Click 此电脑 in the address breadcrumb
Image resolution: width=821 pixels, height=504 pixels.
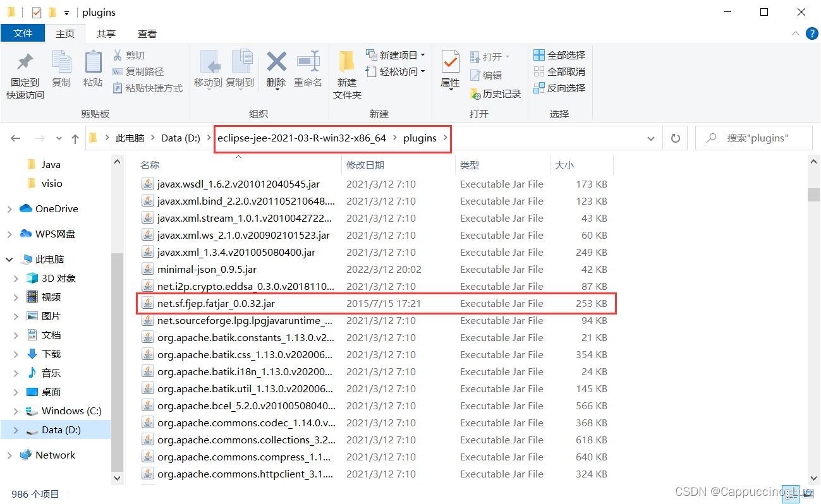(130, 138)
